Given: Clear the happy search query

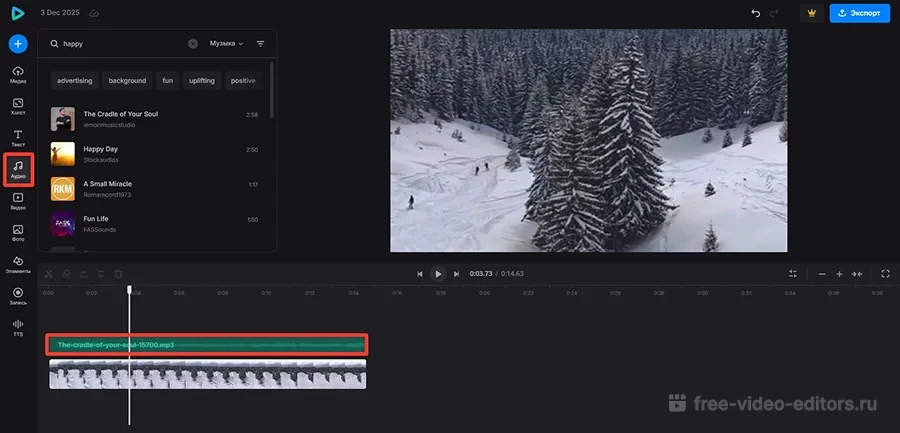Looking at the screenshot, I should tap(193, 44).
